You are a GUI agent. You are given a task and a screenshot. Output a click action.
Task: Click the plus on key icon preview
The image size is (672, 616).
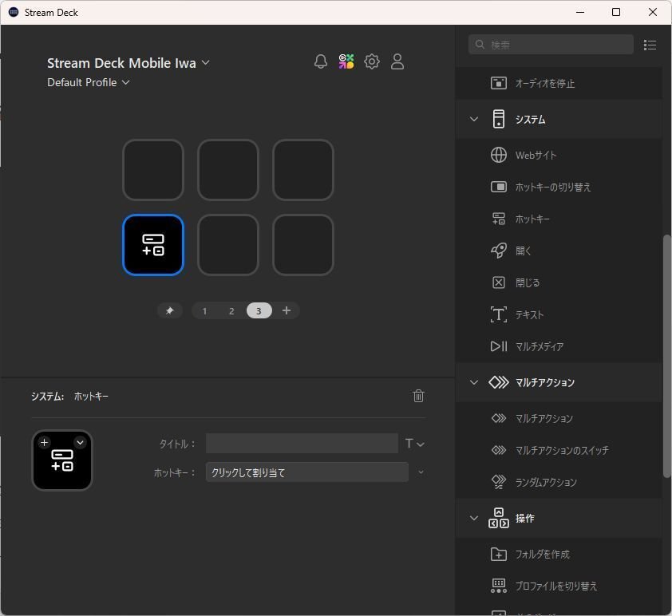point(44,443)
